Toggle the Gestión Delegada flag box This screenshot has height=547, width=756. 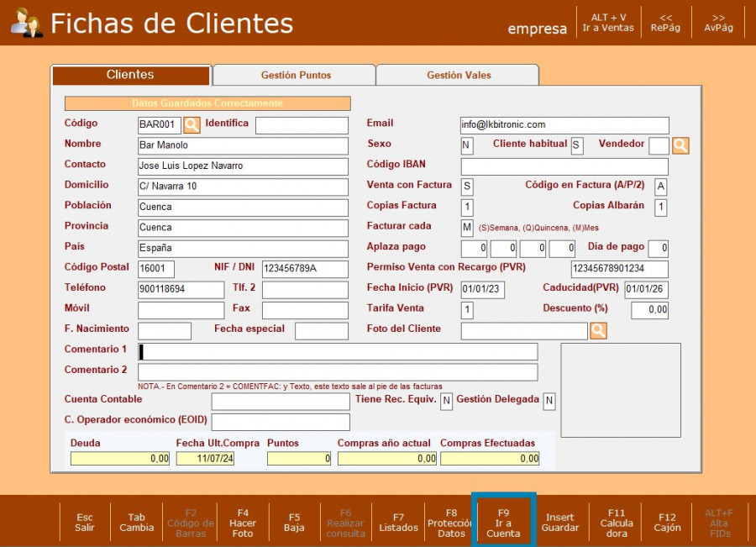549,402
